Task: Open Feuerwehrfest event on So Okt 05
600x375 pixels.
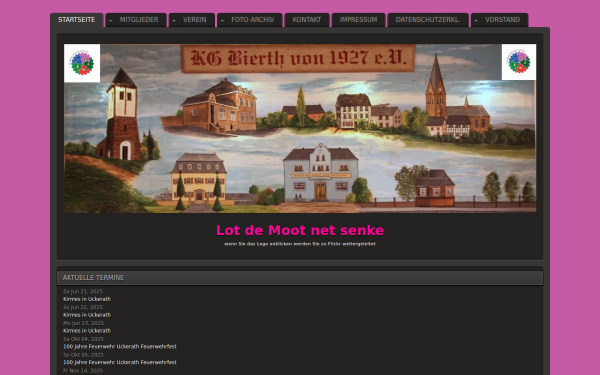Action: click(120, 362)
